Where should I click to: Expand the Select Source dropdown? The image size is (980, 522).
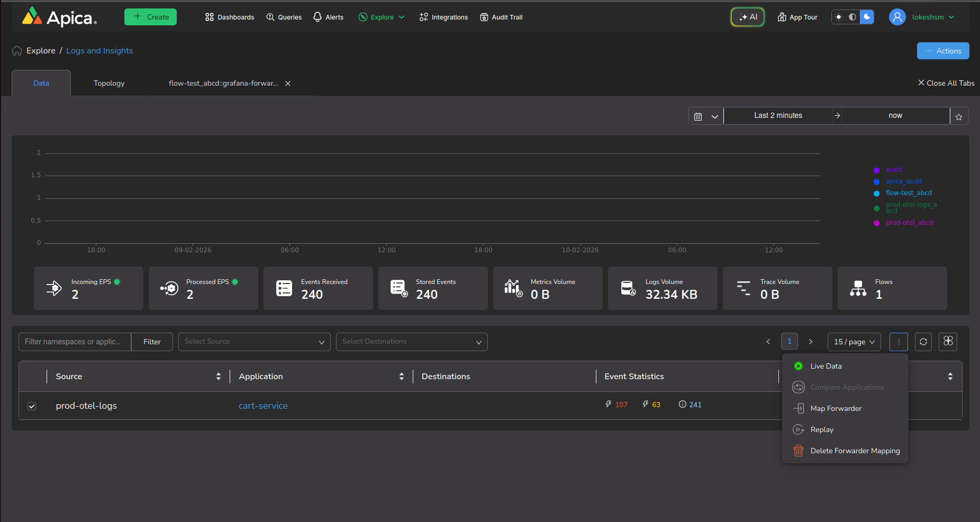(x=254, y=342)
